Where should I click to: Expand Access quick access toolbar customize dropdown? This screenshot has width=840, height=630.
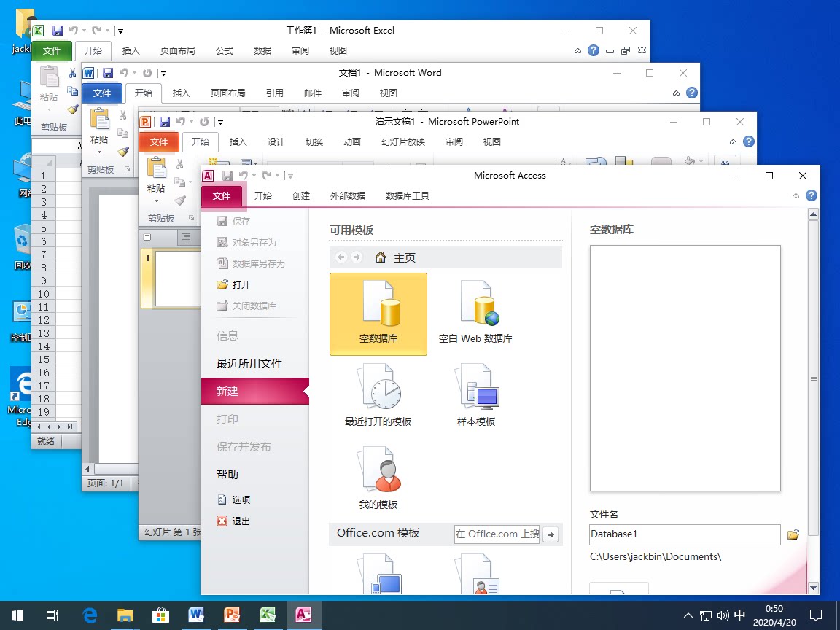click(x=290, y=176)
